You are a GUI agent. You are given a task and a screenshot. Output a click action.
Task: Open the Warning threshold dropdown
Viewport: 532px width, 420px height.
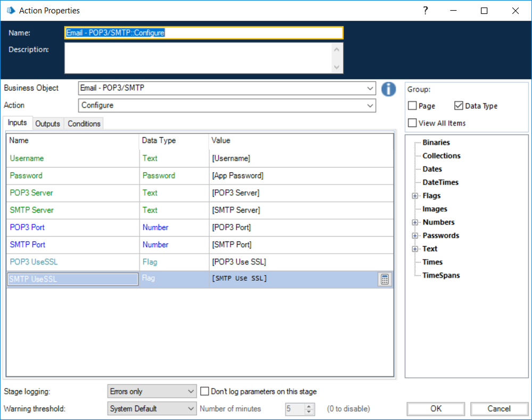click(191, 408)
